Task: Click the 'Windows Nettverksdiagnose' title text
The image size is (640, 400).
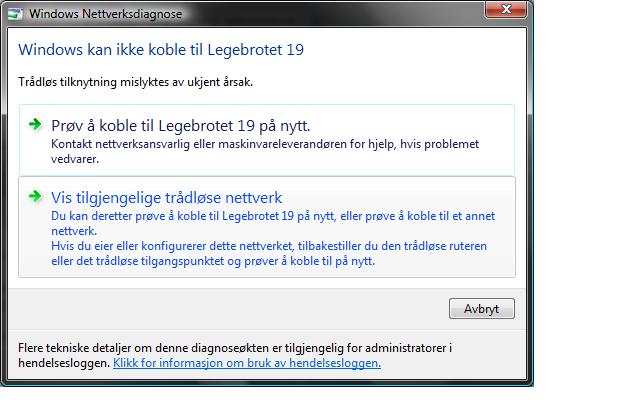Action: pos(106,14)
